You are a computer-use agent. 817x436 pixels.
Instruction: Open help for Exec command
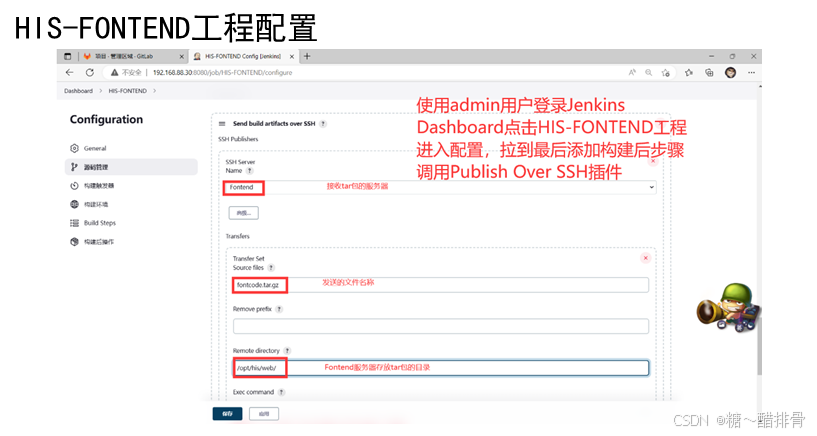281,392
